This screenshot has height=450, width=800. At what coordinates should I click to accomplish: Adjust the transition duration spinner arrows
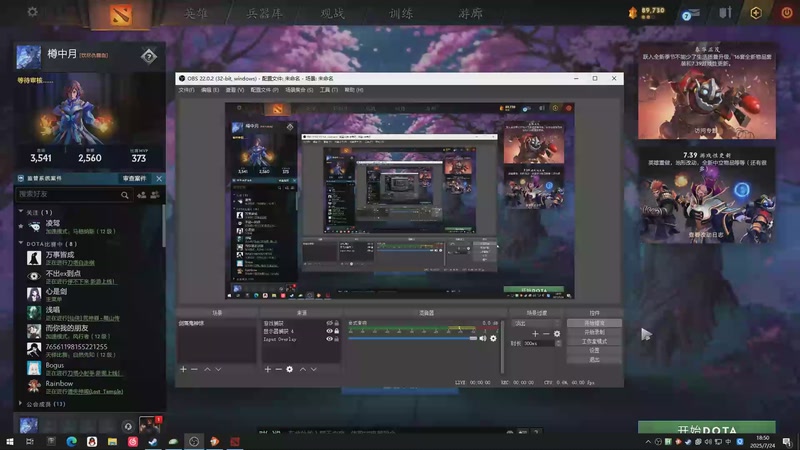point(558,343)
